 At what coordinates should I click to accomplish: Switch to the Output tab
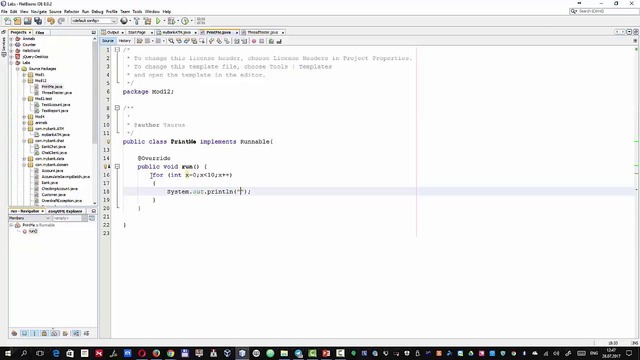113,32
